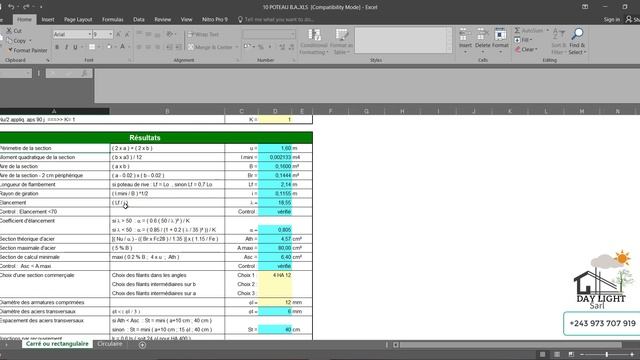The width and height of the screenshot is (640, 360).
Task: Toggle Italic formatting
Action: point(66,47)
